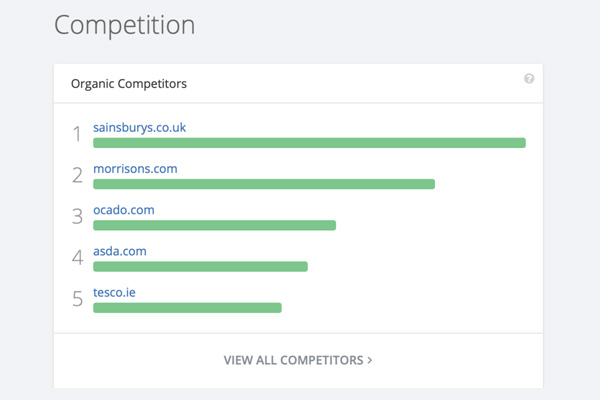Screen dimensions: 600x400
Task: Select the asda.com competitor link
Action: tap(120, 251)
